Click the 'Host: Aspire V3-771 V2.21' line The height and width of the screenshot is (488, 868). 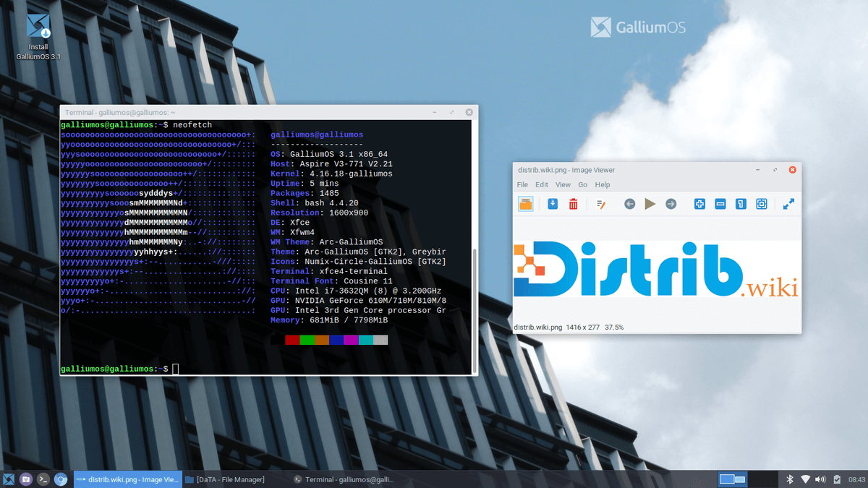(331, 164)
